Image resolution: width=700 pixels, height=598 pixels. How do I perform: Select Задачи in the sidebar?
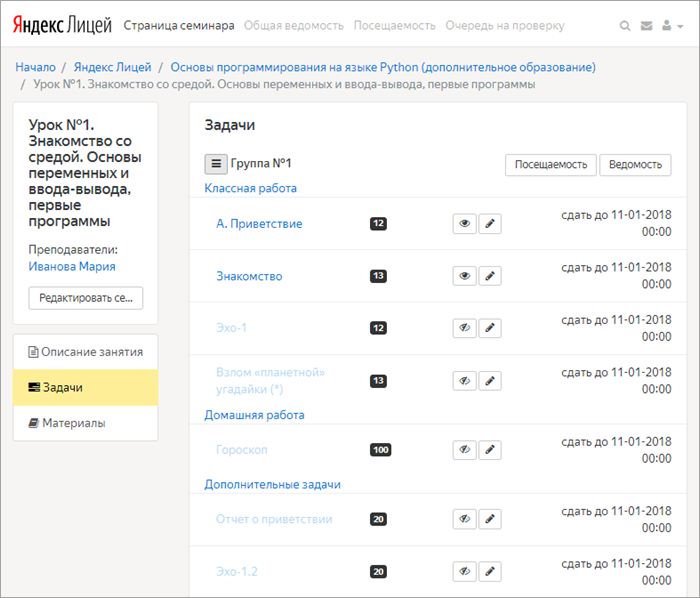[x=85, y=387]
